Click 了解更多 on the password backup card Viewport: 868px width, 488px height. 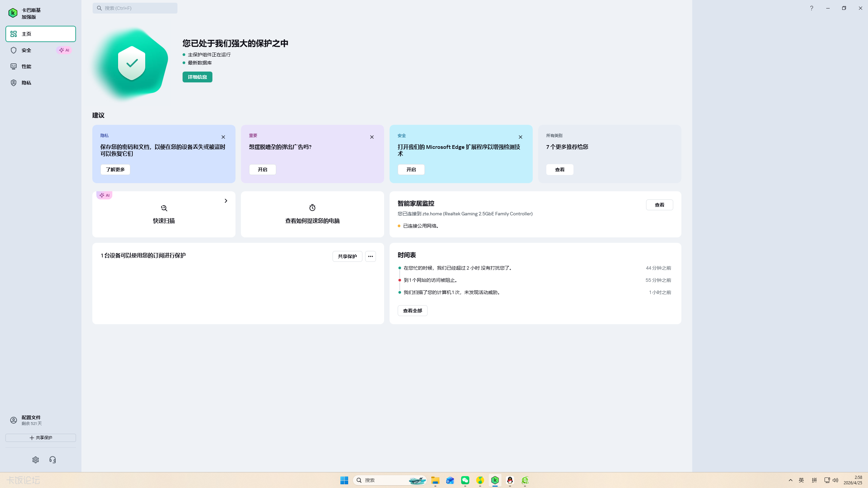click(115, 170)
